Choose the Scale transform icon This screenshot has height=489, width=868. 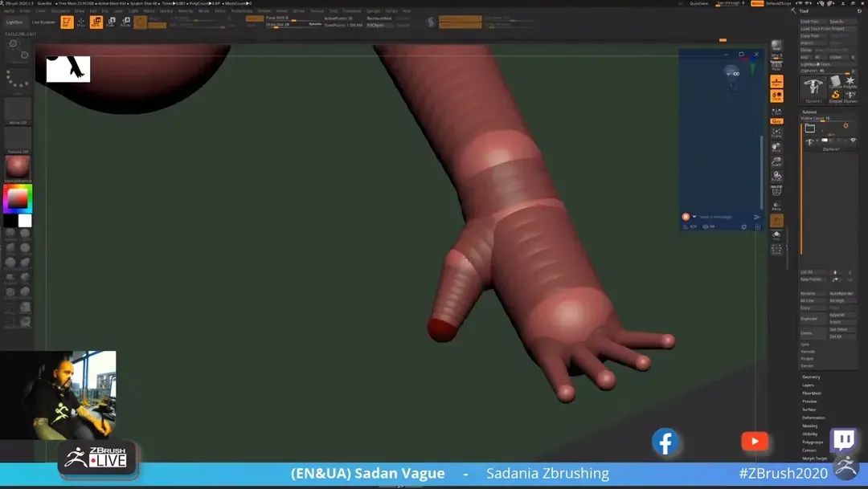[x=111, y=22]
